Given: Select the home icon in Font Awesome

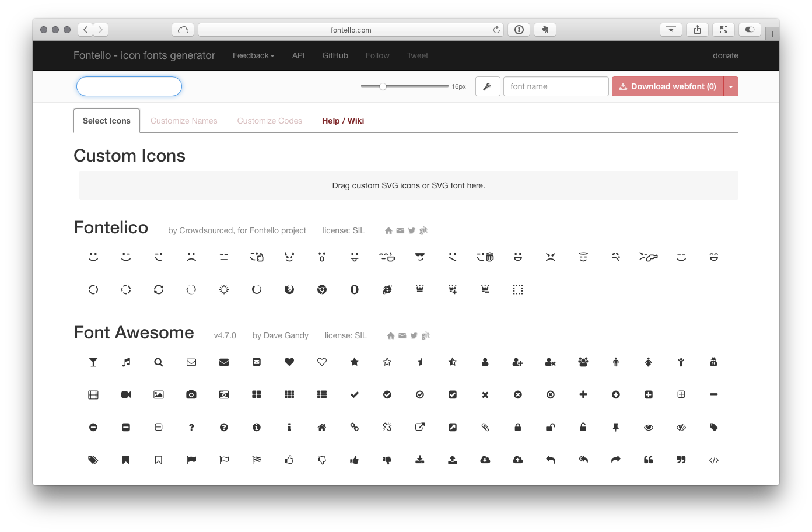Looking at the screenshot, I should pyautogui.click(x=322, y=428).
